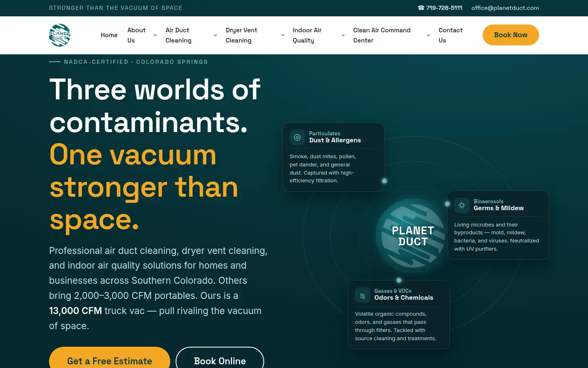
Task: Click the Particulates card target icon
Action: pos(297,137)
